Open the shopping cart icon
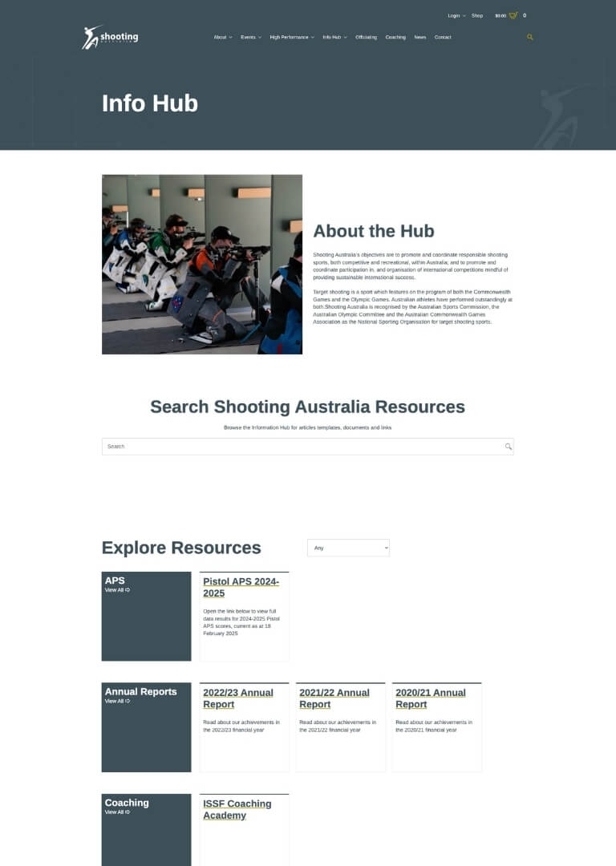Screen dimensions: 616x866 click(x=513, y=15)
